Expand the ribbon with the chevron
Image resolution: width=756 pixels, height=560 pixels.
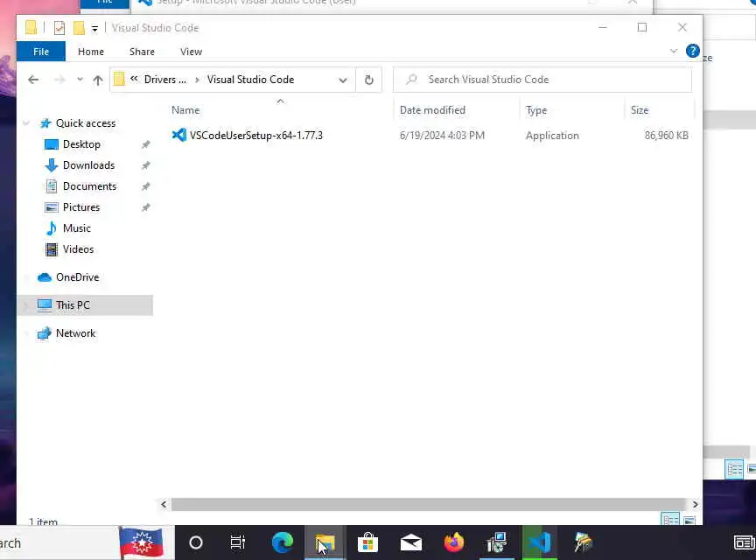674,51
